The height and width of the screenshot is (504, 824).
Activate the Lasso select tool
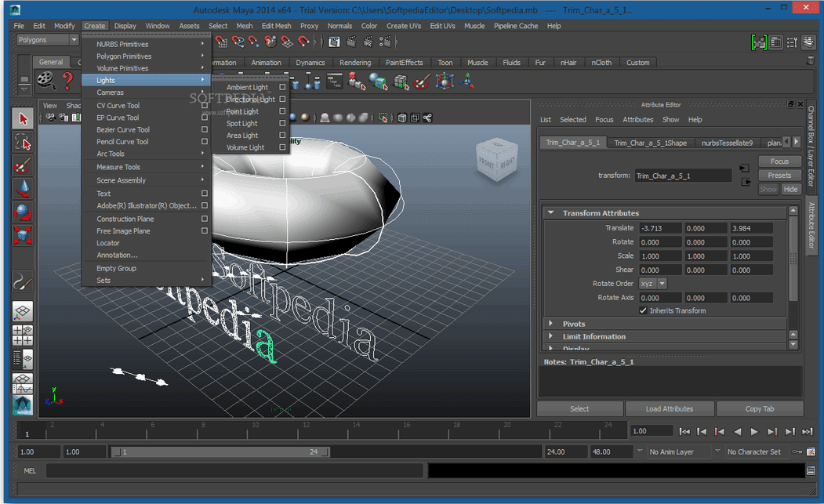(23, 142)
